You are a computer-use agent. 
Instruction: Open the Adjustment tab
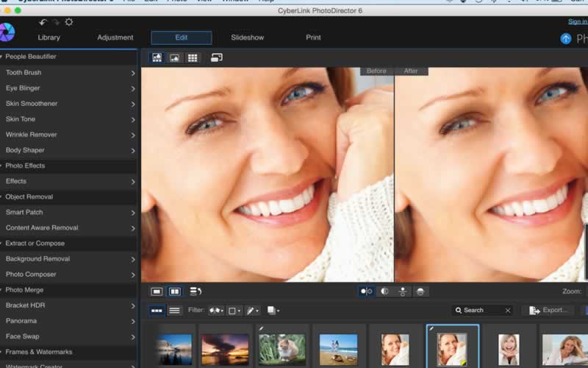pos(115,38)
